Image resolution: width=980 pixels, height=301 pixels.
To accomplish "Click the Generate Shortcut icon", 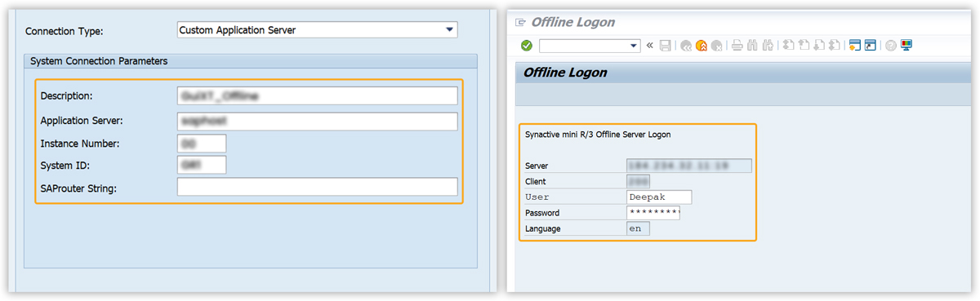I will (x=871, y=46).
